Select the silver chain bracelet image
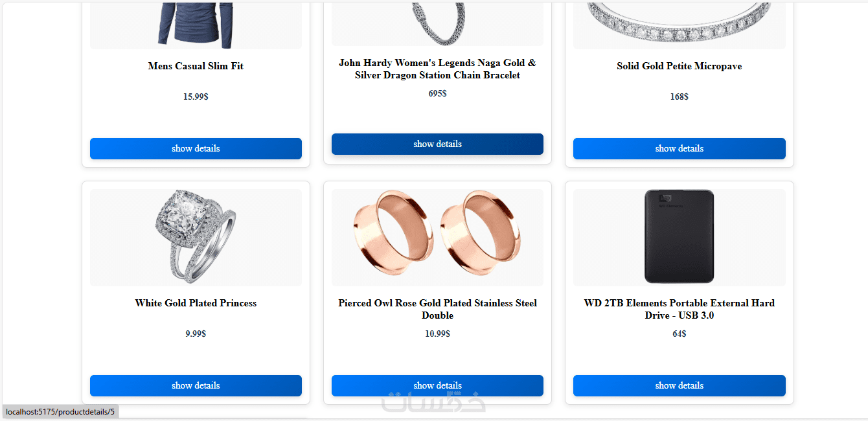 pyautogui.click(x=437, y=23)
